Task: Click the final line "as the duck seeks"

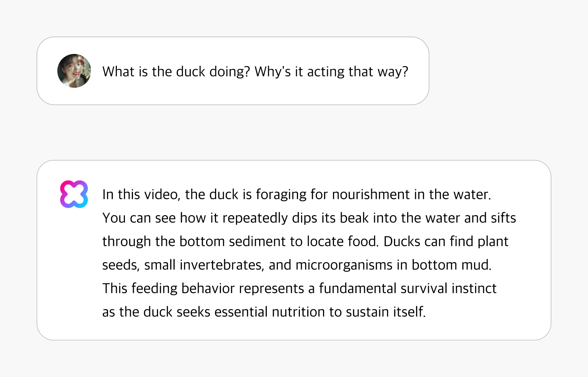Action: (x=264, y=312)
